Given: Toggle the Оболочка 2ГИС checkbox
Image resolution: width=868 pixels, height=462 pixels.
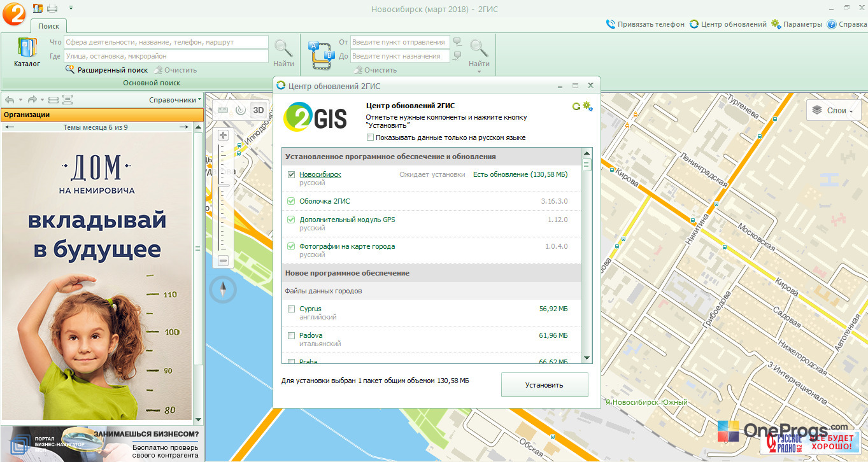Looking at the screenshot, I should click(x=291, y=201).
